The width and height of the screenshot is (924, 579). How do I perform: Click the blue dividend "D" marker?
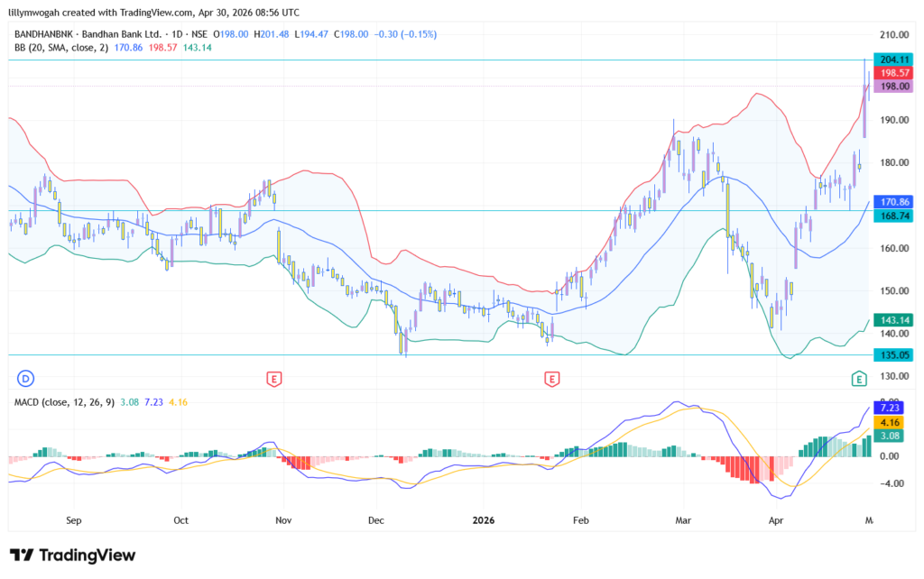(26, 377)
